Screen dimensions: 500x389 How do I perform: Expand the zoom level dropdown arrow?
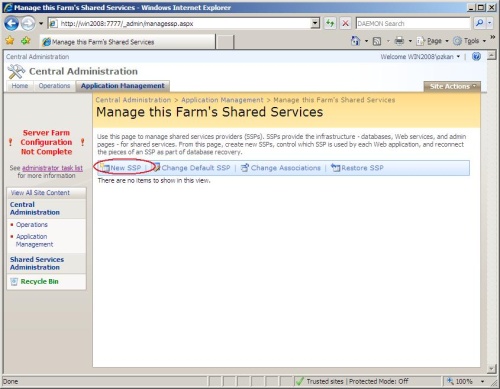[x=482, y=381]
